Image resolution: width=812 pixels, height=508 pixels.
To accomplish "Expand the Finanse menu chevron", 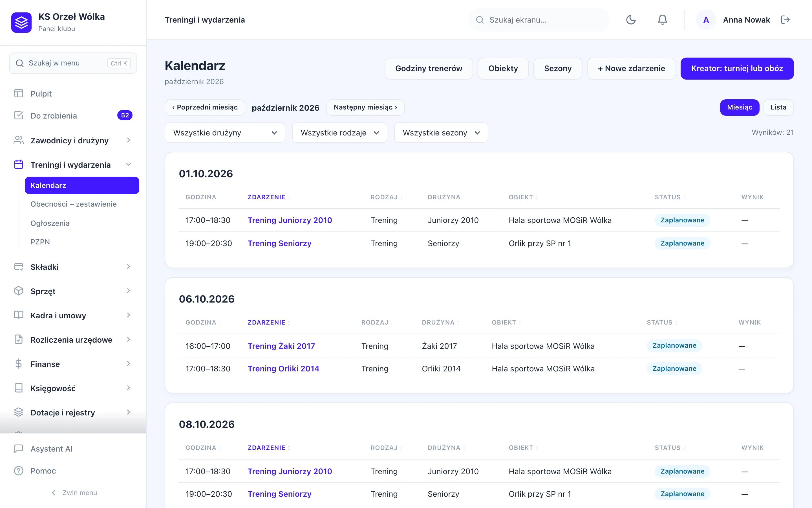I will coord(129,364).
